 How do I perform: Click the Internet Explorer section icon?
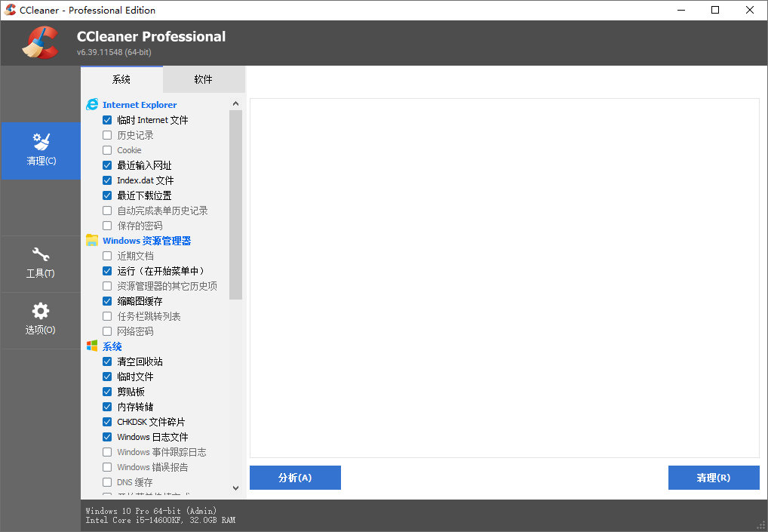click(92, 104)
